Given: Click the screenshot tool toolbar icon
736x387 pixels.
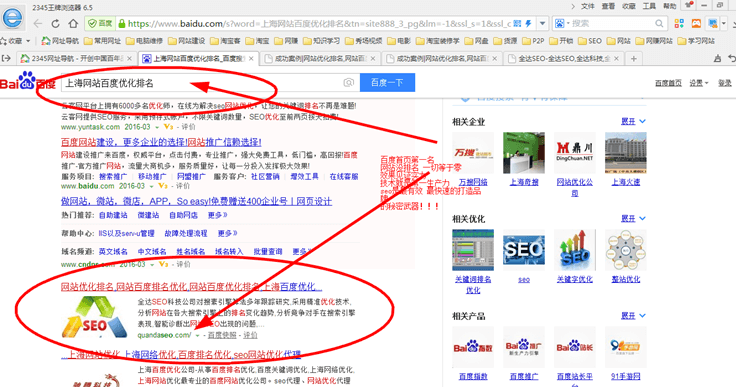Looking at the screenshot, I should [x=713, y=23].
